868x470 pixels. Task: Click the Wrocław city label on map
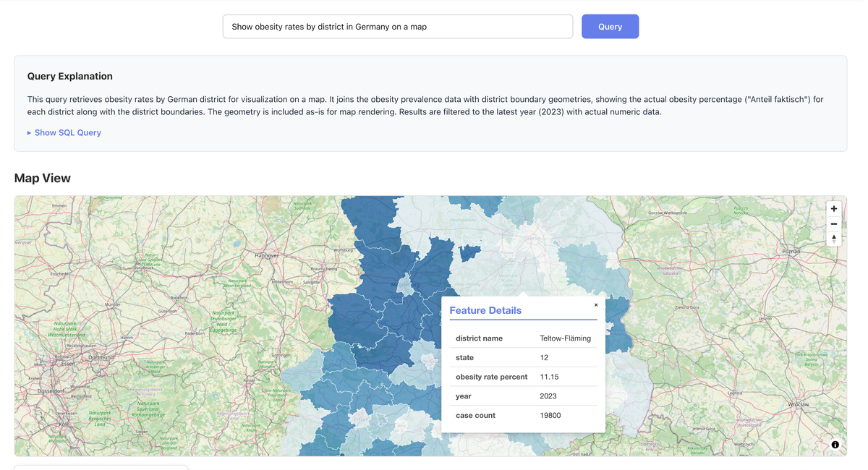(799, 404)
